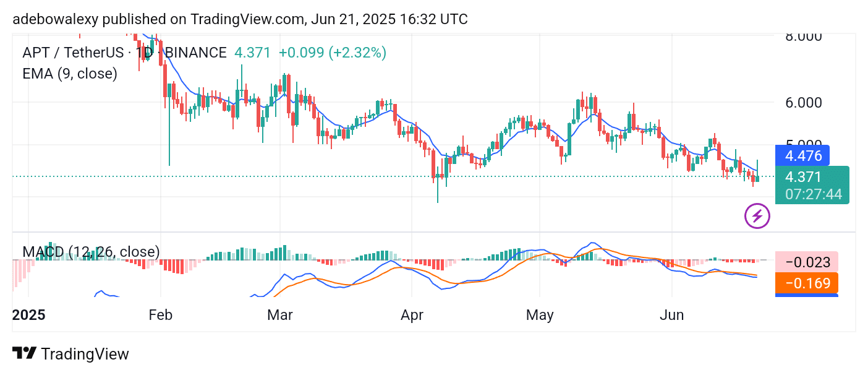
Task: Click the +0.099 (+2.32%) change value
Action: (x=333, y=53)
